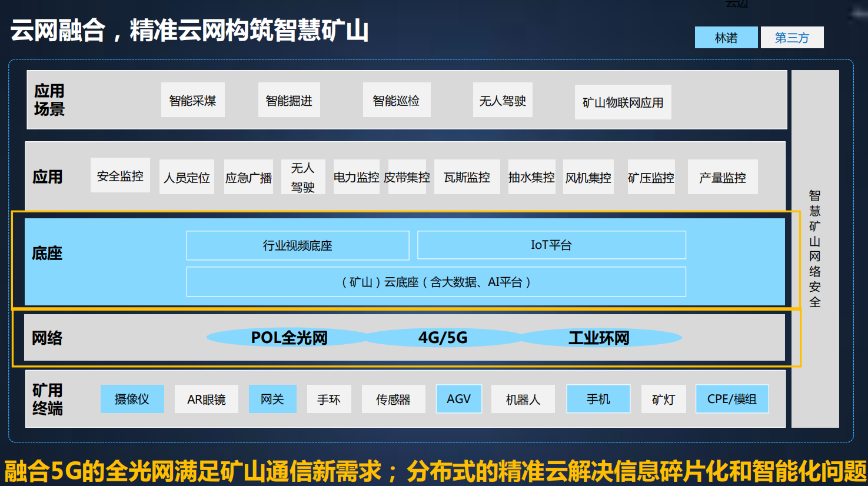
Task: Click the 产量监控 application box
Action: coord(722,177)
